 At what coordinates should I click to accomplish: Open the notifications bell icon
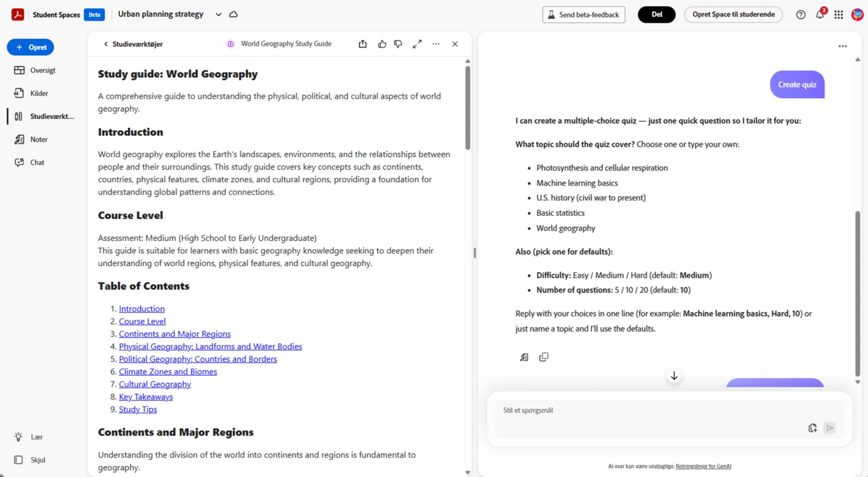pyautogui.click(x=820, y=14)
